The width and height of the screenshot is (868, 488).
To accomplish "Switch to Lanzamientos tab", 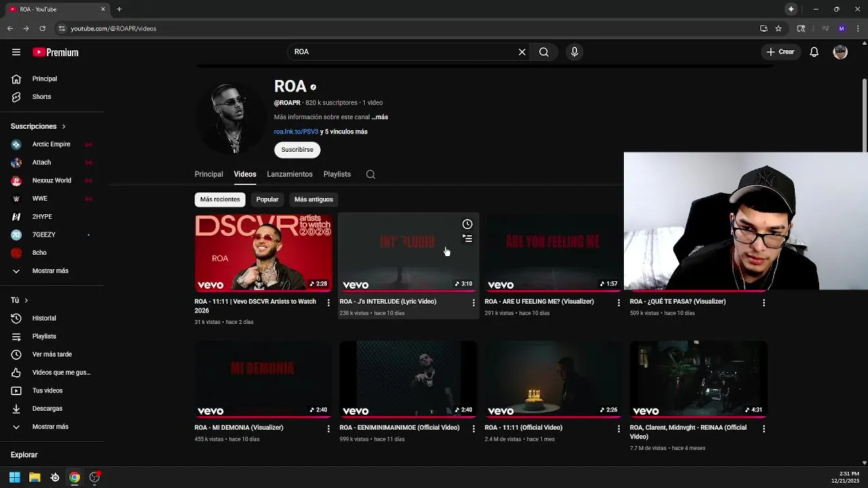I will click(x=290, y=174).
